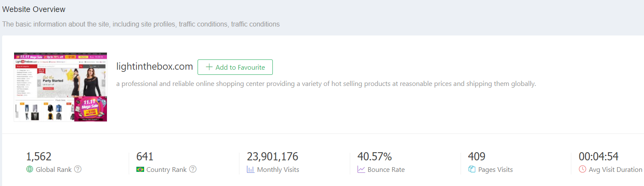Image resolution: width=644 pixels, height=186 pixels.
Task: Open the help tooltip for Country Rank
Action: 193,169
